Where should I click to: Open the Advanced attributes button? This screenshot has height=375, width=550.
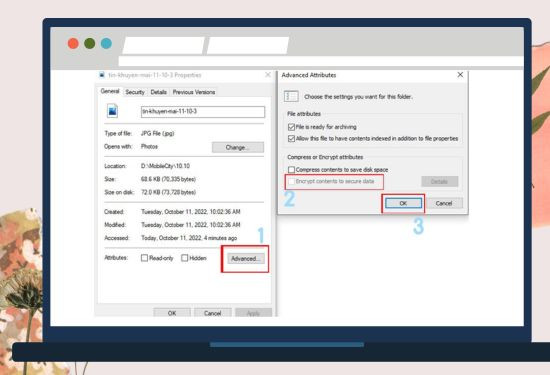click(245, 259)
